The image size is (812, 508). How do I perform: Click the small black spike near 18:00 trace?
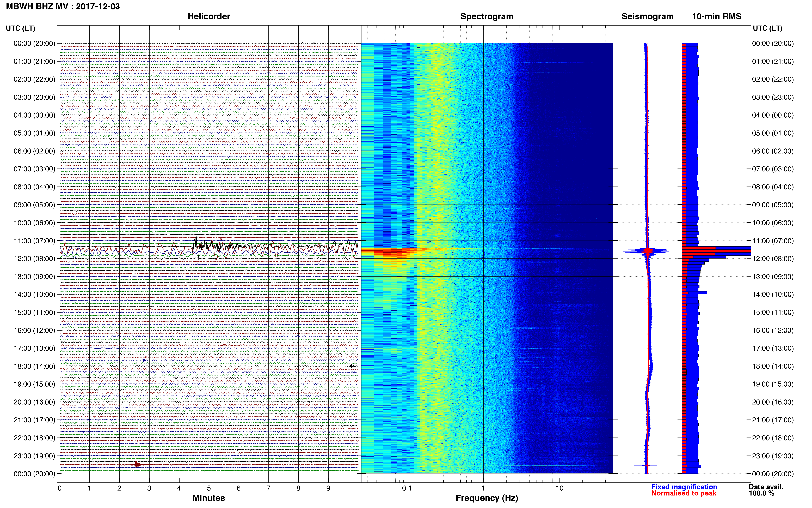(x=352, y=366)
